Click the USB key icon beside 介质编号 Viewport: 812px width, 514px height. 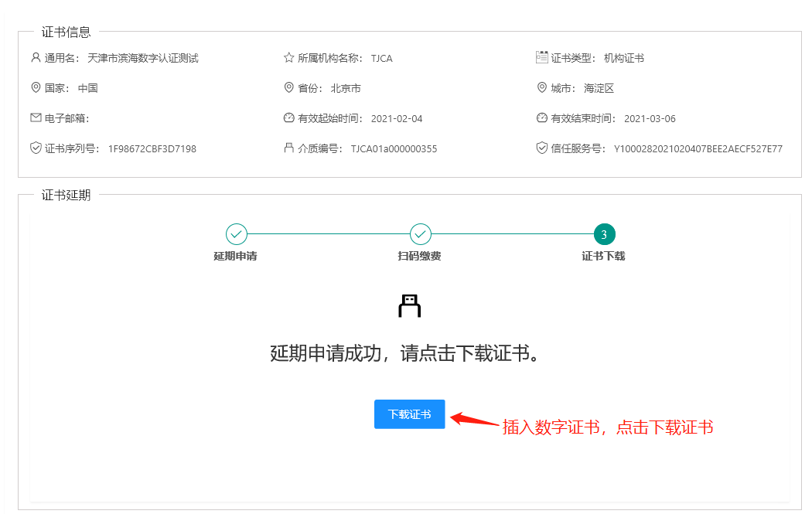pos(289,148)
